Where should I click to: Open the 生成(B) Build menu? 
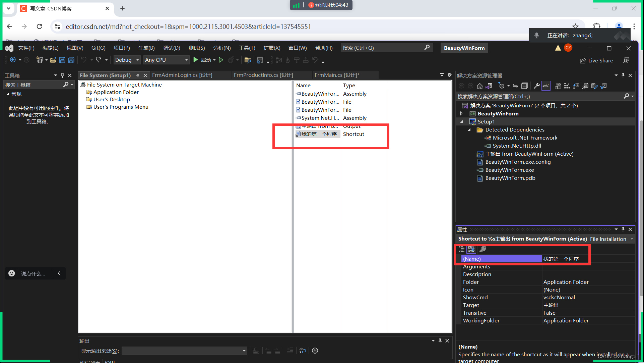146,48
